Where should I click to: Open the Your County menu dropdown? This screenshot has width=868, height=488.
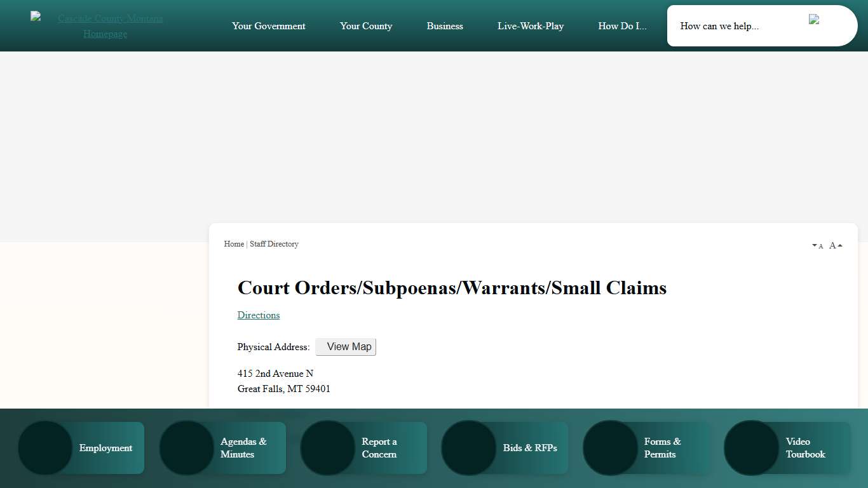(366, 26)
